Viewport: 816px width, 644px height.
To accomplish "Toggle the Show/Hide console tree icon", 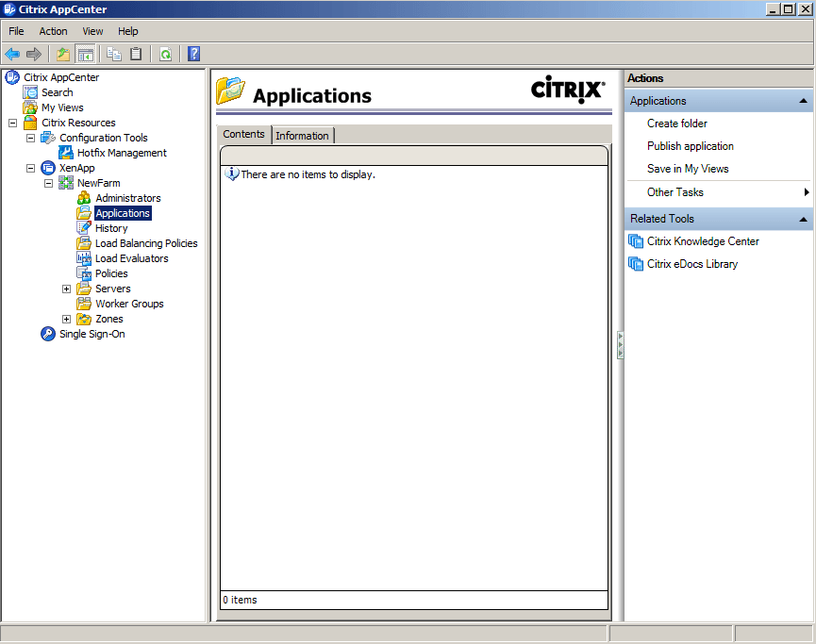I will pyautogui.click(x=85, y=54).
